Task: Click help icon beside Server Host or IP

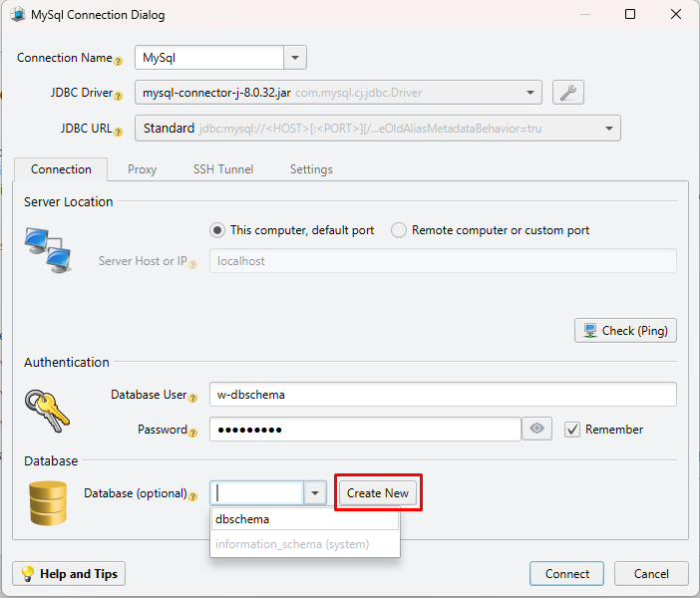Action: point(192,264)
